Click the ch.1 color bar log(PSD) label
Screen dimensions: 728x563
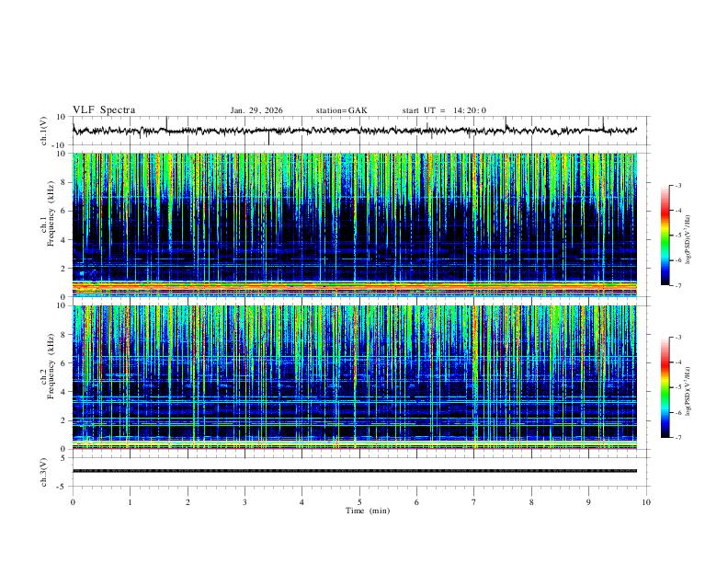688,240
